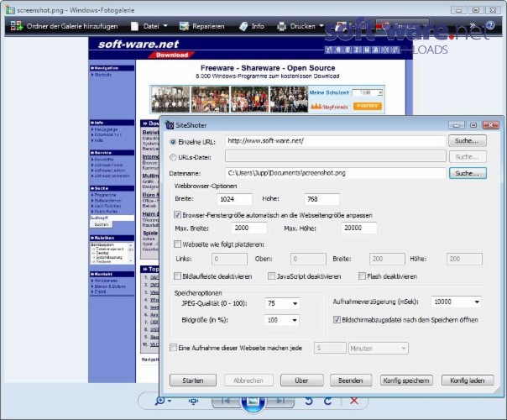Click the Fotogalerie zoom magnifier icon

159,401
